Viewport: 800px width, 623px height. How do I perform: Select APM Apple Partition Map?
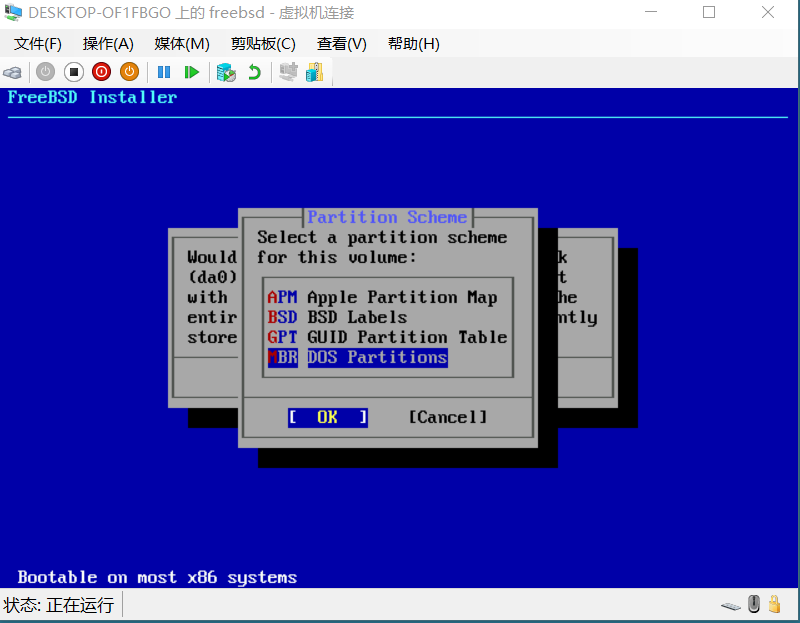point(382,297)
